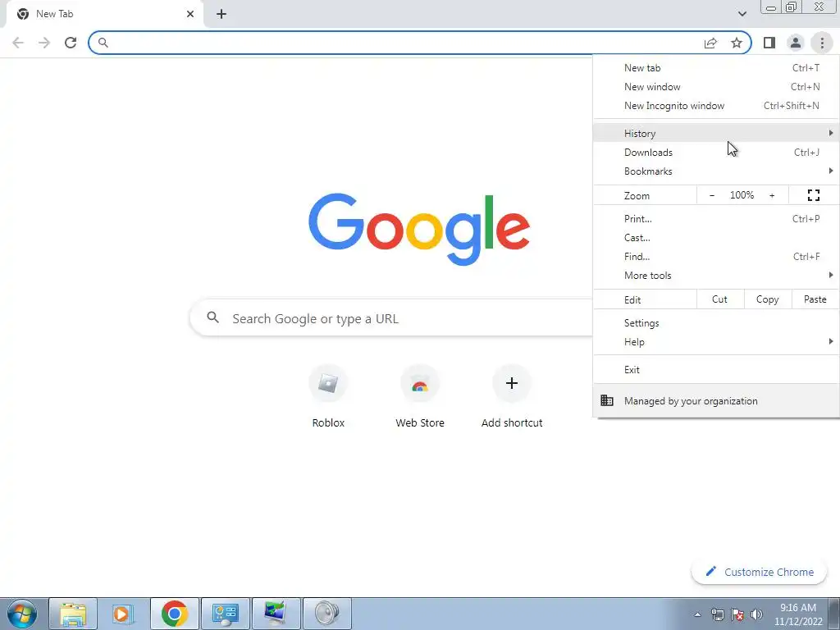Close the three-dot Chrome menu button
The image size is (840, 630).
(822, 43)
